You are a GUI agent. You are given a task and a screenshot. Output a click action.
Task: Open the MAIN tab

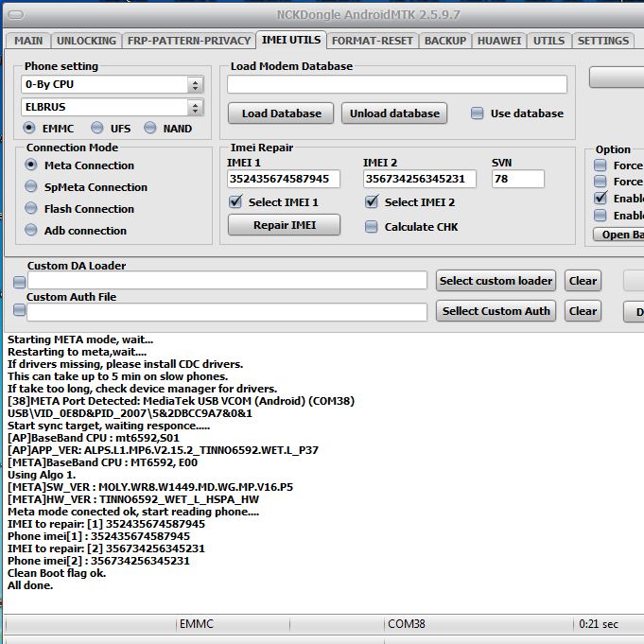pos(28,41)
